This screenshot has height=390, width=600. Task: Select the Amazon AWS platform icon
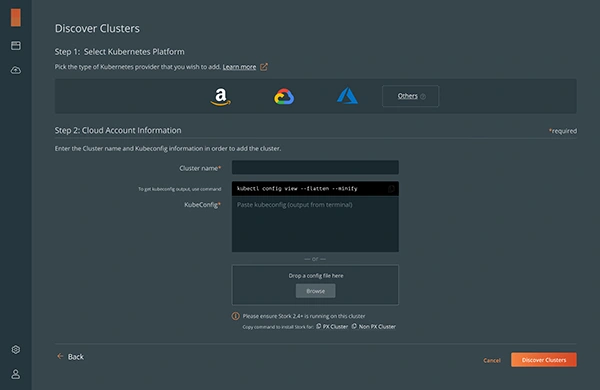coord(221,97)
